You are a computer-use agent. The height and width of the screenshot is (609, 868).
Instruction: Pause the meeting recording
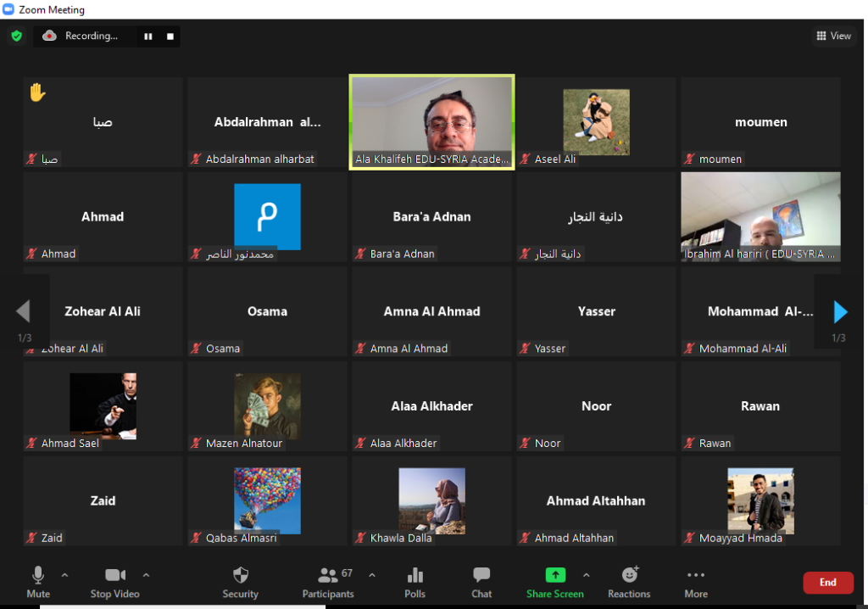[x=148, y=36]
